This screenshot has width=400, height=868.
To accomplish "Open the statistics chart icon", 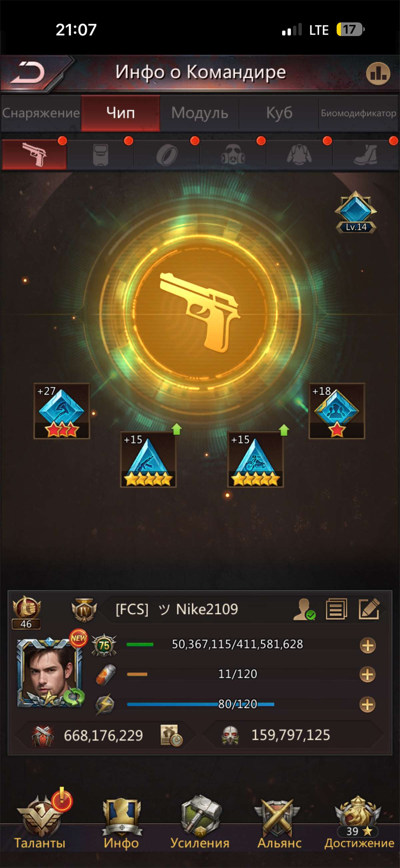I will click(378, 74).
